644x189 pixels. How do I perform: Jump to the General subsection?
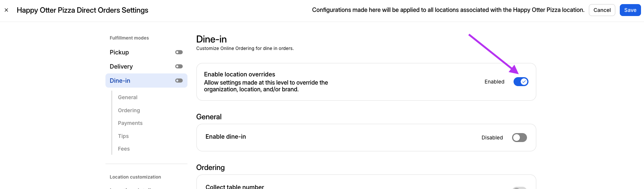click(x=127, y=97)
